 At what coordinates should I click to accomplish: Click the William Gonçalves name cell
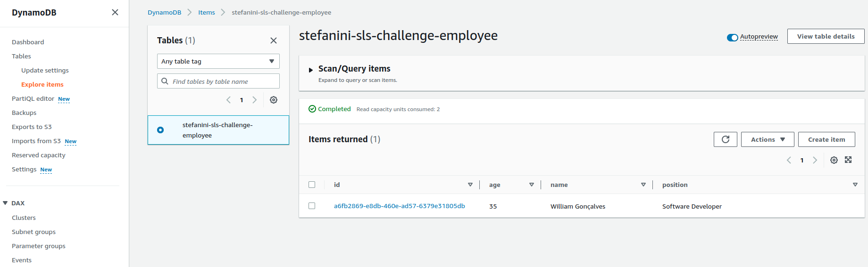click(578, 206)
